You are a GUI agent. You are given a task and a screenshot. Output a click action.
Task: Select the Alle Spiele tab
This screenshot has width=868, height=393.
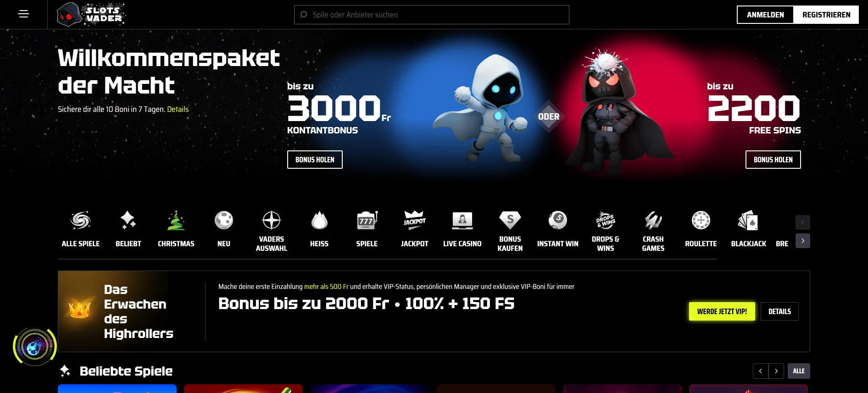[x=81, y=230]
